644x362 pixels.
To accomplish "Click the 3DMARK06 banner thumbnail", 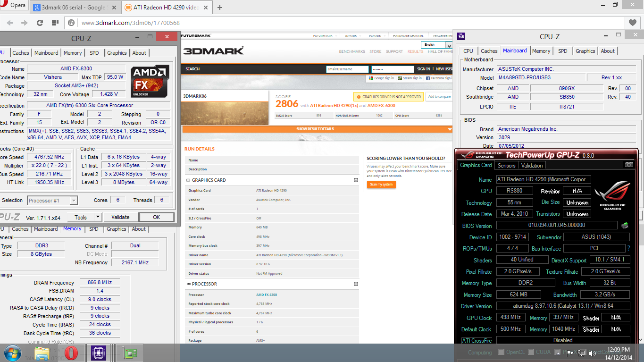I will pos(225,113).
